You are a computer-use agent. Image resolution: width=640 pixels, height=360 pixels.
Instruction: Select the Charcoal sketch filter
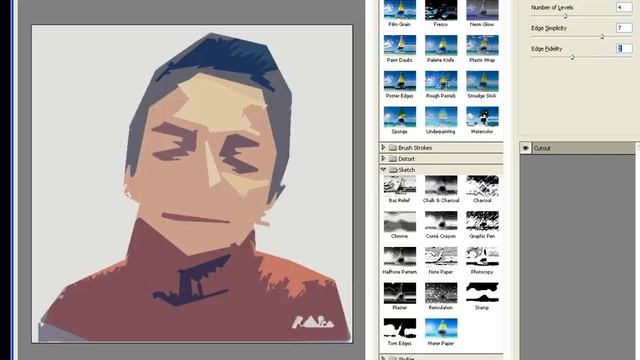click(x=482, y=185)
